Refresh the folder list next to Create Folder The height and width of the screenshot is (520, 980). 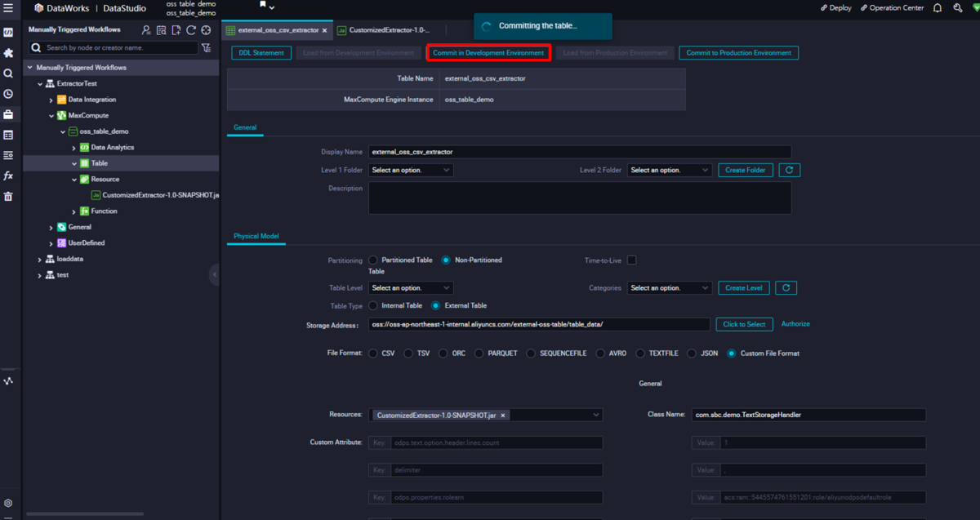tap(790, 170)
